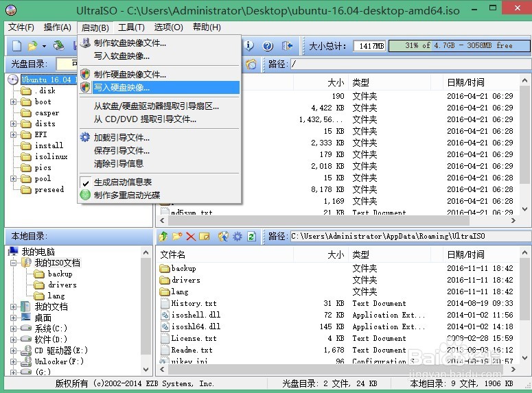Choose 从软盘/硬盘驱动器提取引导扇区... entry
532x393 pixels.
159,106
